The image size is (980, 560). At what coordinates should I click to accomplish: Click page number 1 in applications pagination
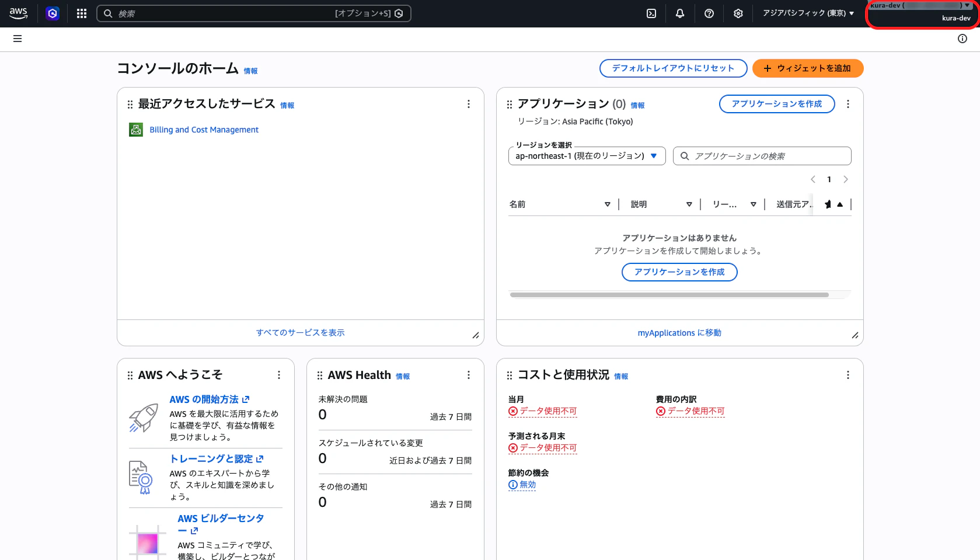pos(829,179)
